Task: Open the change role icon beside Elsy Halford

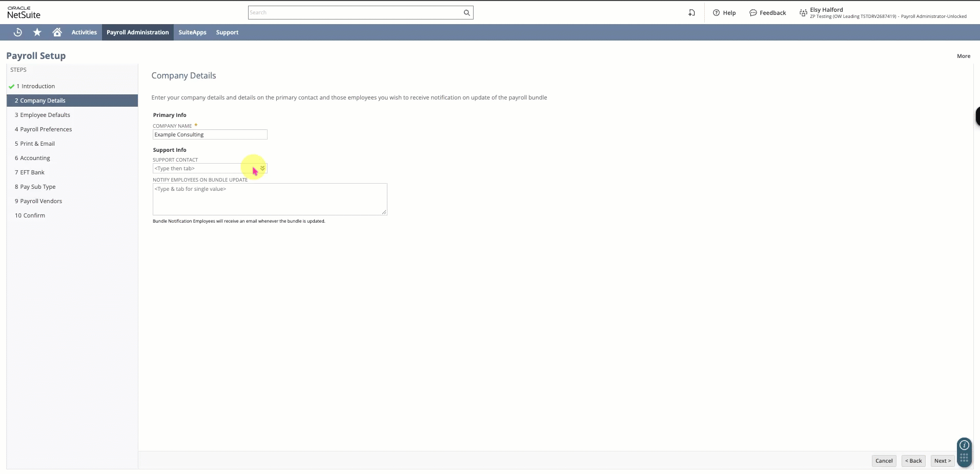Action: [803, 13]
